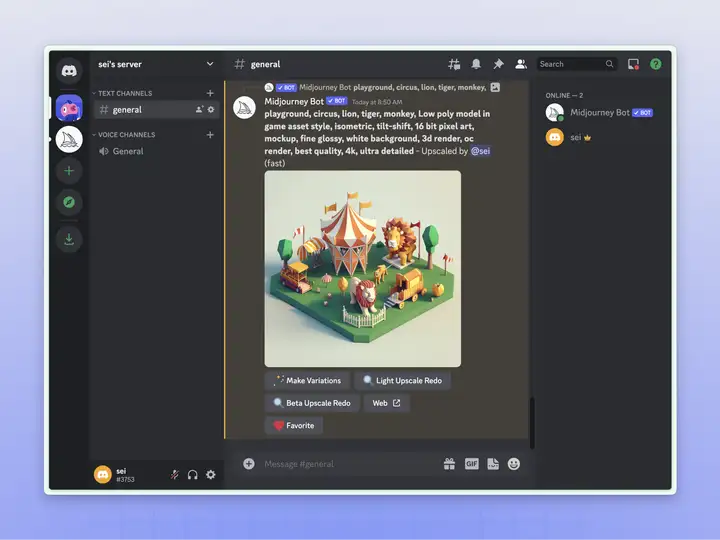The height and width of the screenshot is (540, 720).
Task: Click Make Variations button
Action: coord(307,381)
